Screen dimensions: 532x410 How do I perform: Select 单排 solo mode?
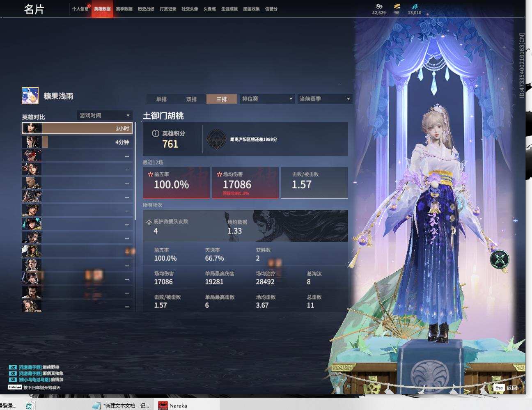(x=161, y=99)
